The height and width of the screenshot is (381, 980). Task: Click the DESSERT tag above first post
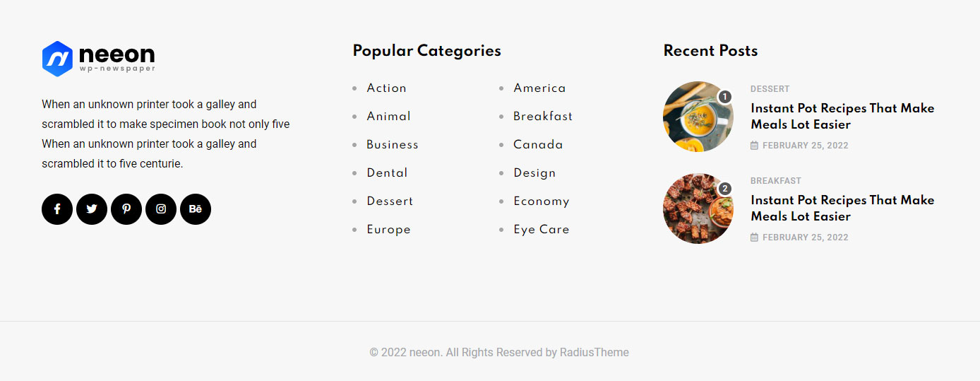(x=770, y=89)
